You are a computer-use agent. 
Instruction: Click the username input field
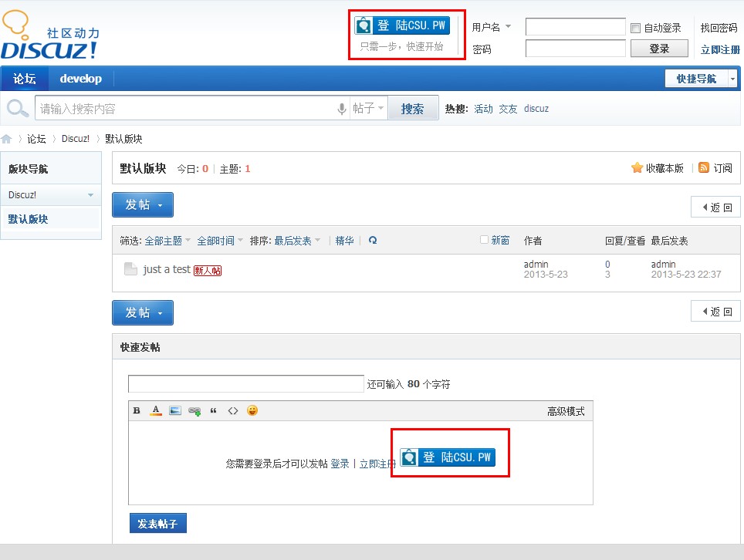pyautogui.click(x=575, y=27)
